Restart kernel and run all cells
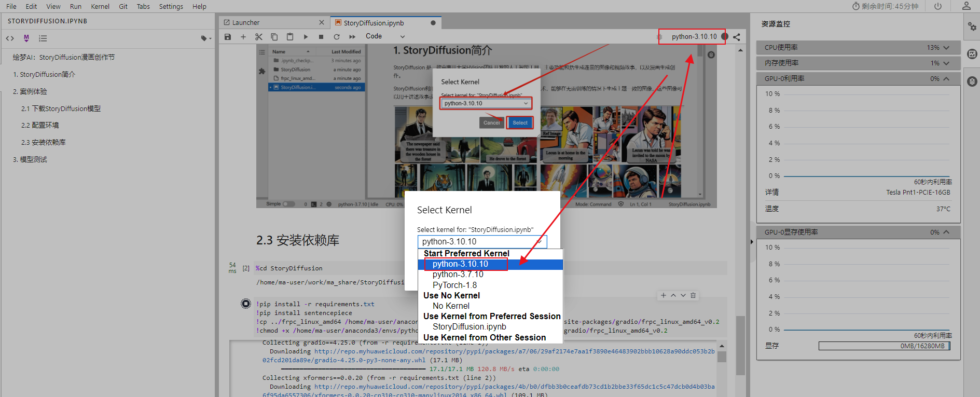The width and height of the screenshot is (980, 397). [x=352, y=37]
